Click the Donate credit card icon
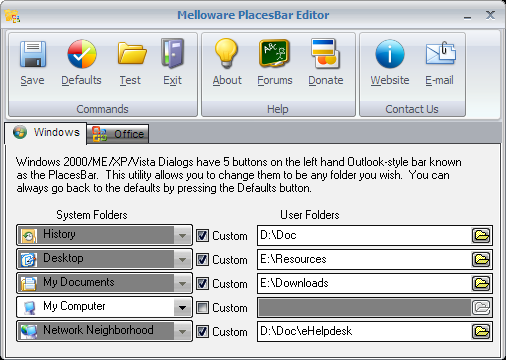The width and height of the screenshot is (506, 360). tap(325, 54)
